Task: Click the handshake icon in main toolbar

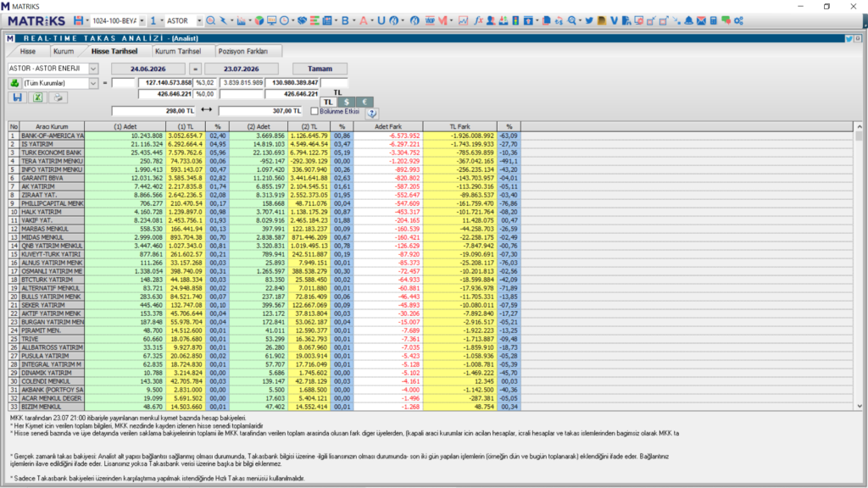Action: pos(303,20)
